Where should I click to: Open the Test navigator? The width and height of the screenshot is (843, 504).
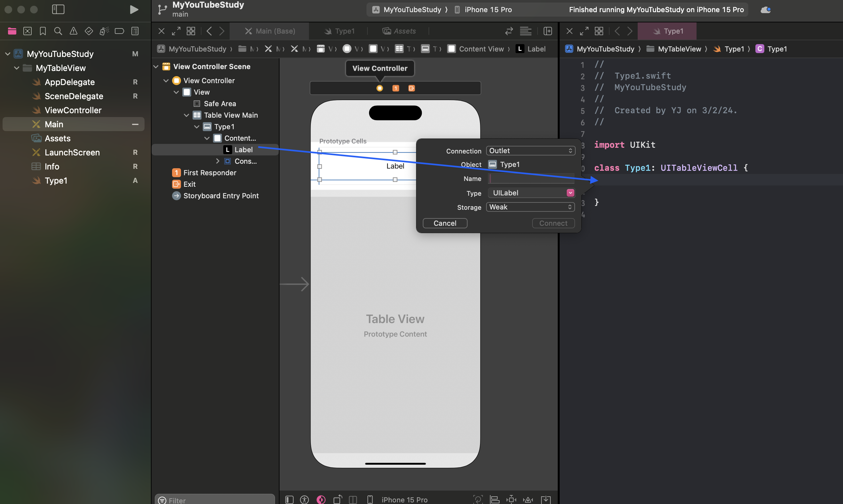(89, 31)
